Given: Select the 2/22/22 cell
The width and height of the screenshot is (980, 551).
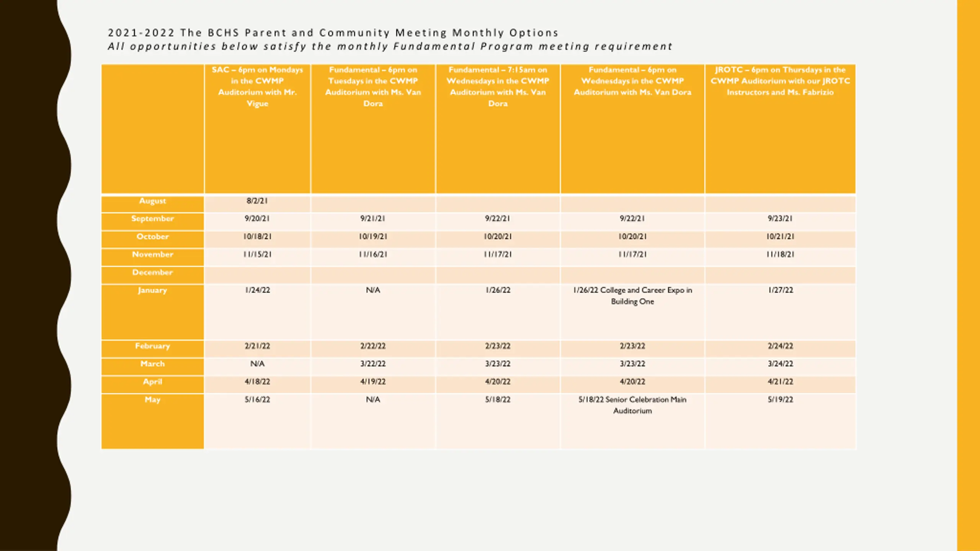Looking at the screenshot, I should click(373, 349).
